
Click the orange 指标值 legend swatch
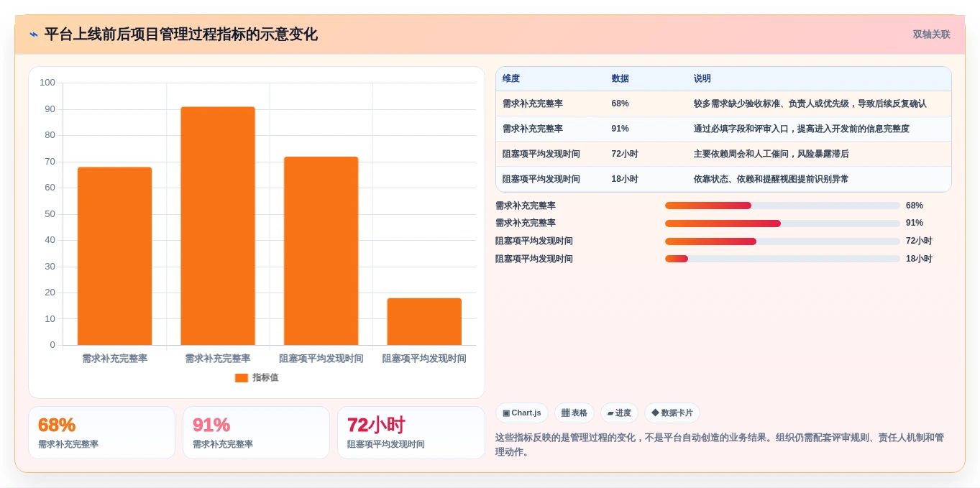coord(242,377)
